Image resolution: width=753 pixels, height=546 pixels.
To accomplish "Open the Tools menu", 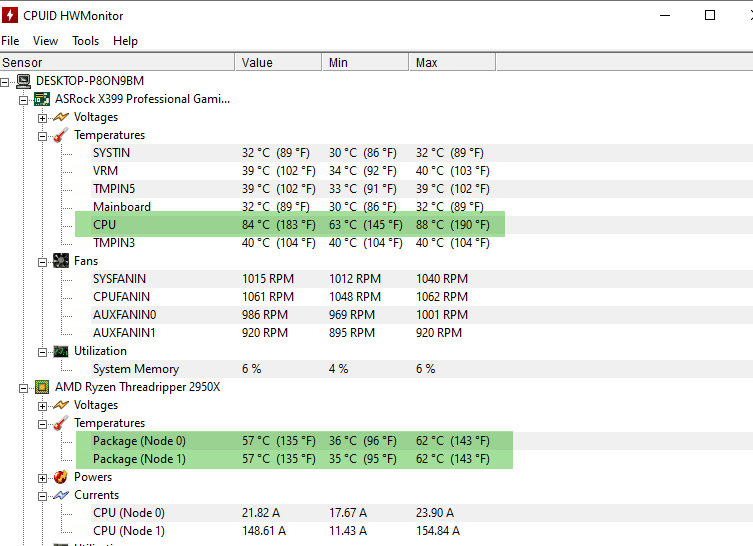I will [x=85, y=41].
